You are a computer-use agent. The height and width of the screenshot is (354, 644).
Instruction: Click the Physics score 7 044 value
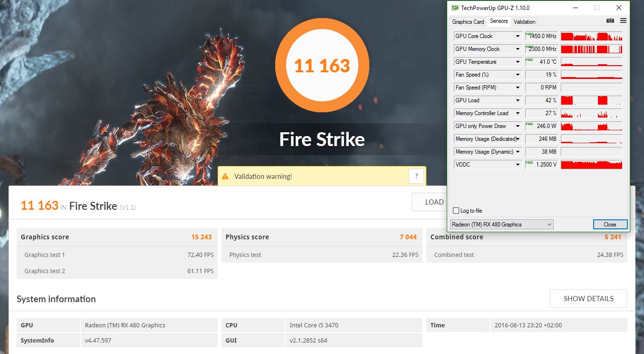pyautogui.click(x=408, y=237)
